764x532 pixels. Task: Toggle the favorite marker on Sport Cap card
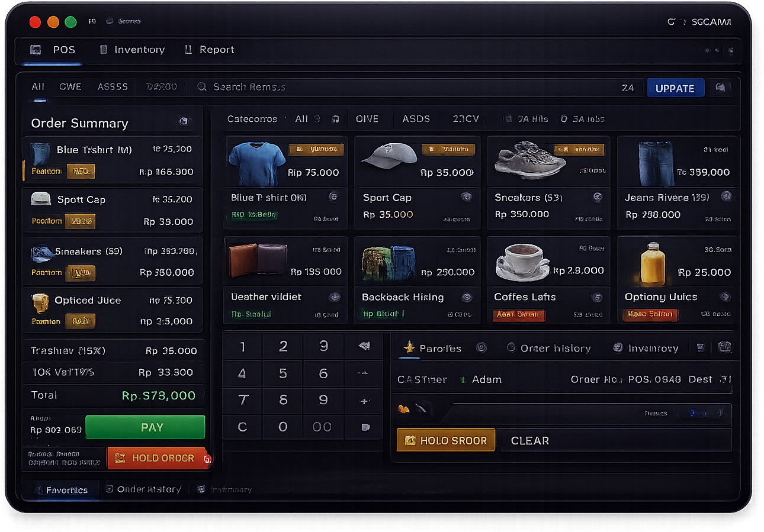point(466,196)
